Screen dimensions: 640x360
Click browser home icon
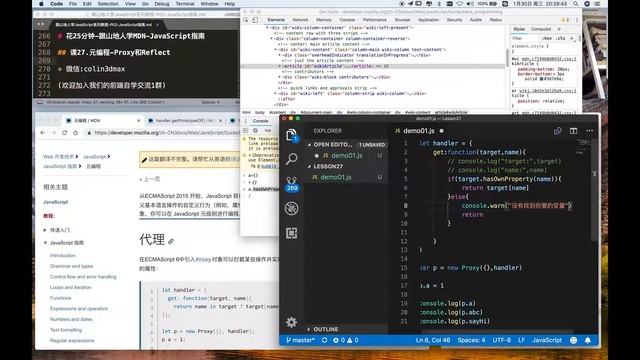click(x=76, y=133)
